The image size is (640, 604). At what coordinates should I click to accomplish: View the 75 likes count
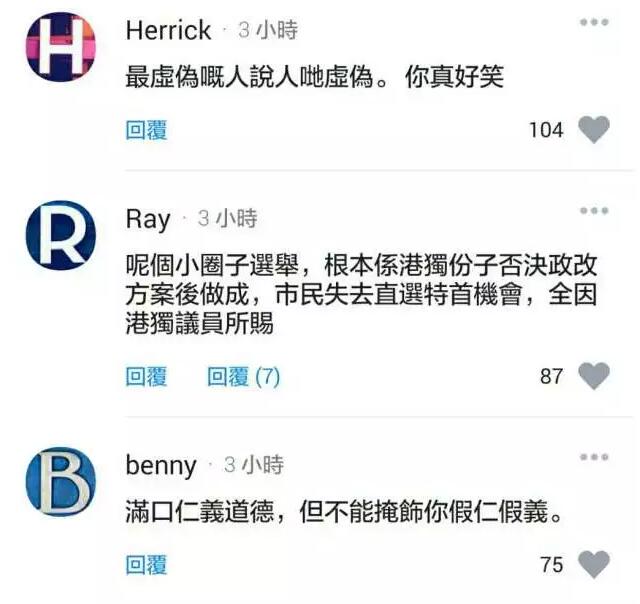pos(551,565)
